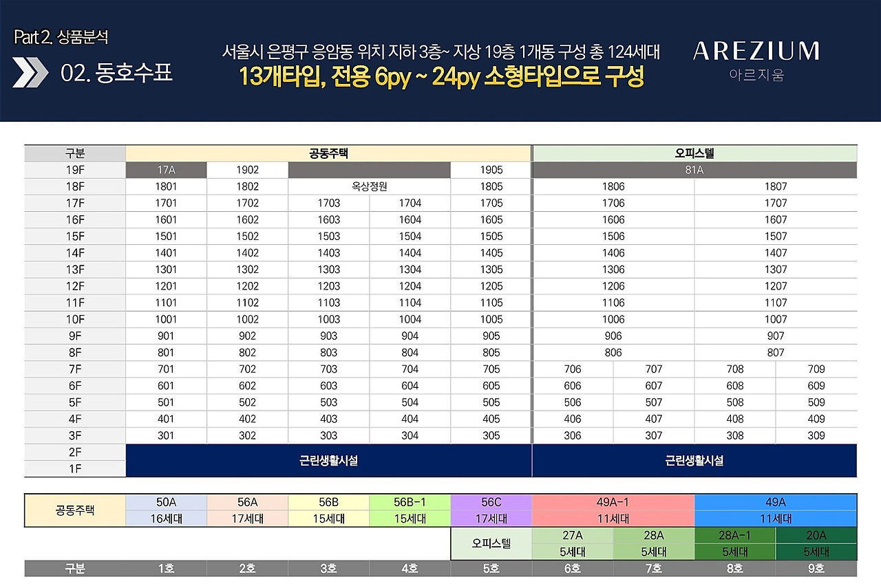Click the 공동주택 table header
Viewport: 881px width, 588px height.
coord(328,153)
